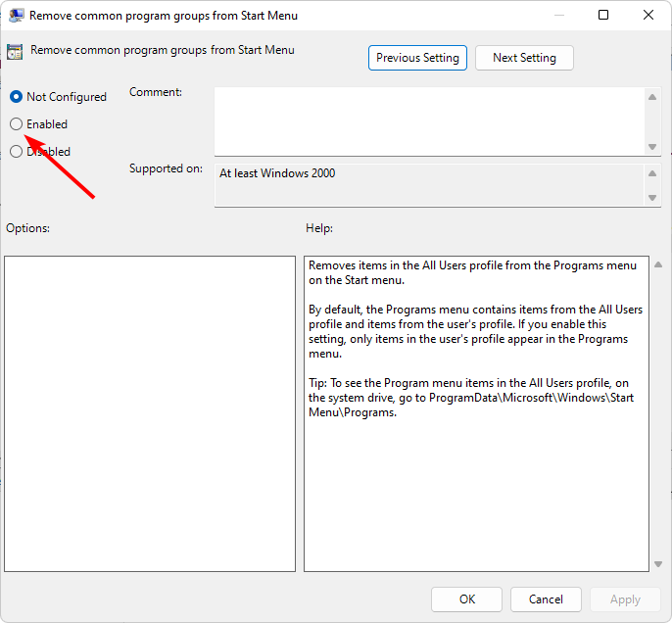Select the Not Configured radio button
Image resolution: width=672 pixels, height=623 pixels.
coord(17,97)
